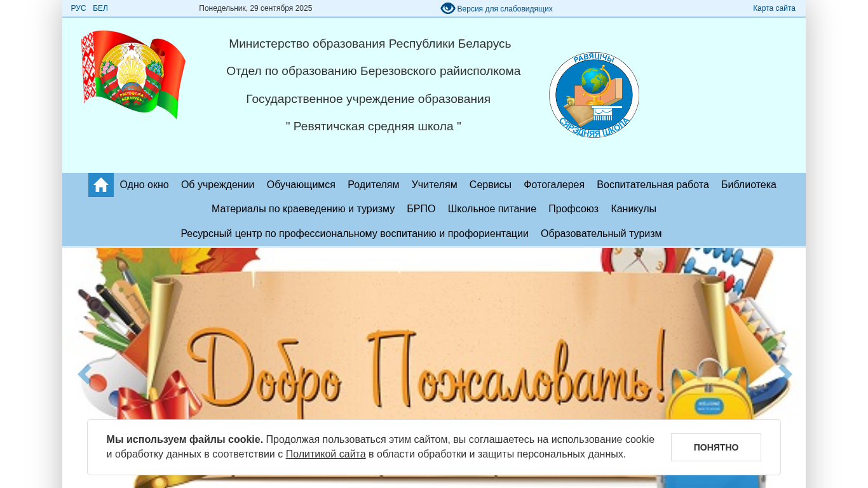The width and height of the screenshot is (868, 488).
Task: Open Версия для слабовидящих link
Action: click(505, 9)
